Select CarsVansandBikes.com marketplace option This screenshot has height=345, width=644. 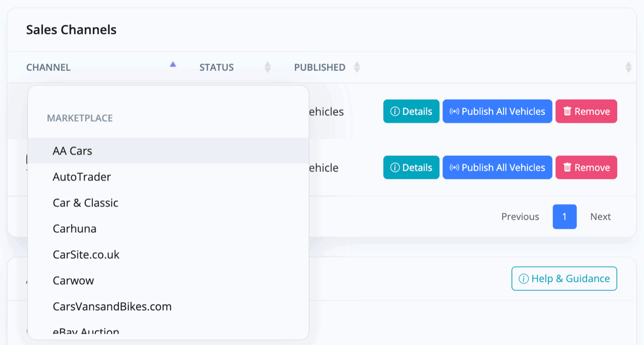pyautogui.click(x=168, y=306)
